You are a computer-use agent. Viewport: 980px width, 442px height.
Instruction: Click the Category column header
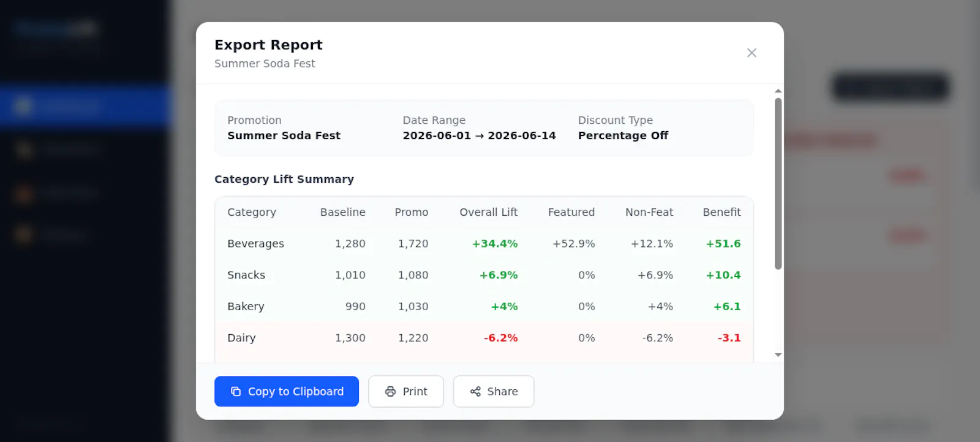click(252, 212)
